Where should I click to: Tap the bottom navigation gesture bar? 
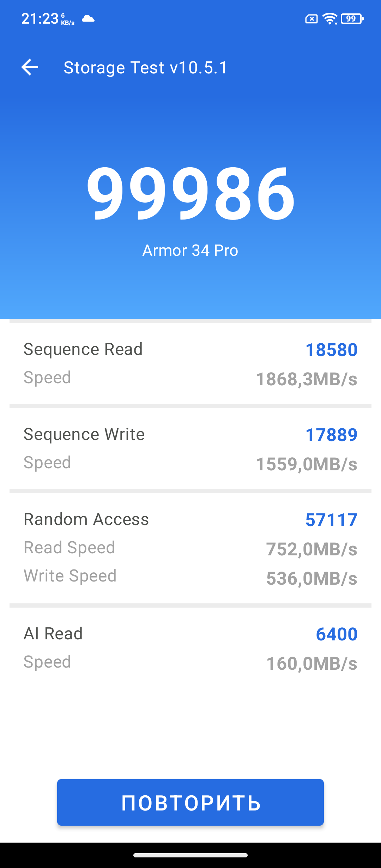(190, 855)
